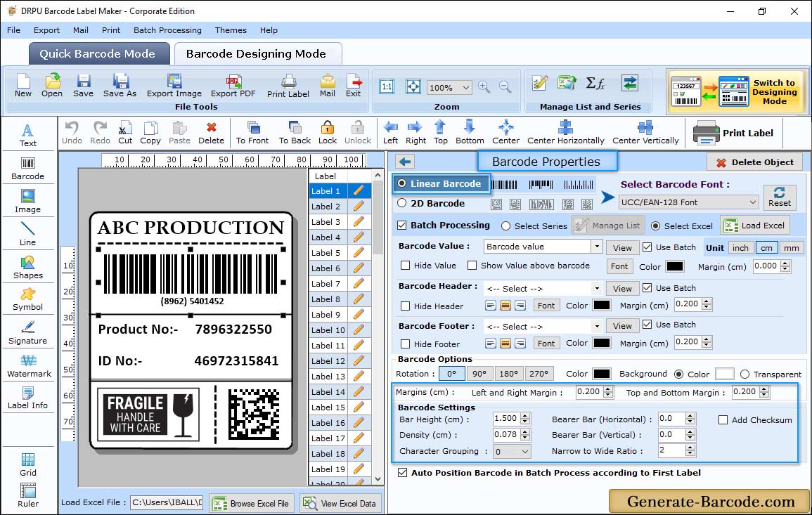Zoom in with magnifier plus

pos(484,87)
